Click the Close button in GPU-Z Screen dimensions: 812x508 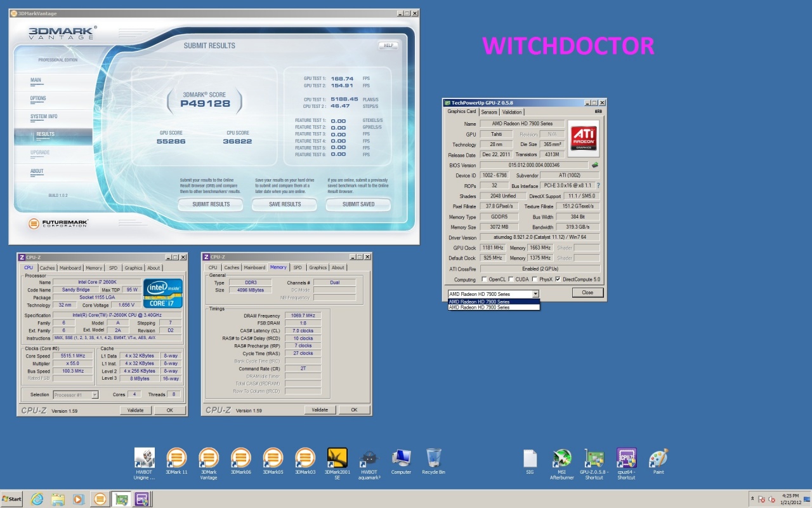click(587, 293)
